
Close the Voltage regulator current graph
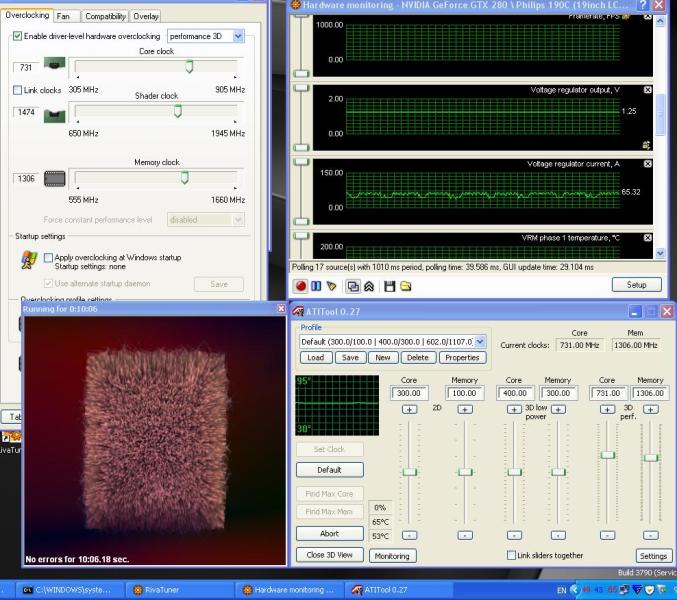(x=648, y=164)
